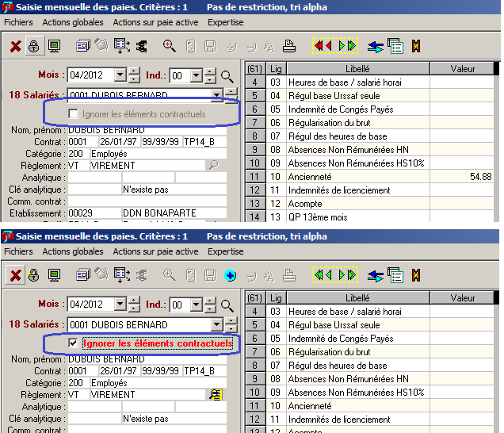Screen dimensions: 504x433
Task: Click the Contrat TP14_B field in top window
Action: pos(204,142)
